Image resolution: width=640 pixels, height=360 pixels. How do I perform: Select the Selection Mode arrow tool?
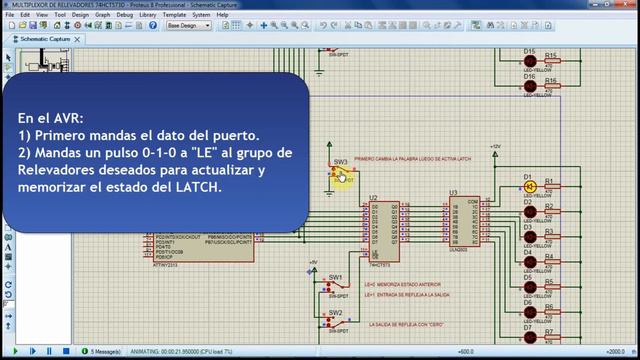pos(8,58)
